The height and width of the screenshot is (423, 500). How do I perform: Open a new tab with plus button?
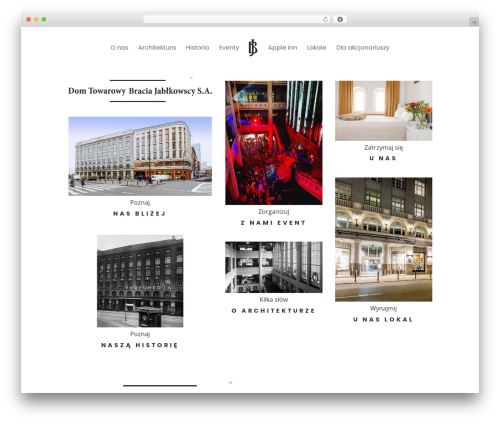tap(474, 22)
